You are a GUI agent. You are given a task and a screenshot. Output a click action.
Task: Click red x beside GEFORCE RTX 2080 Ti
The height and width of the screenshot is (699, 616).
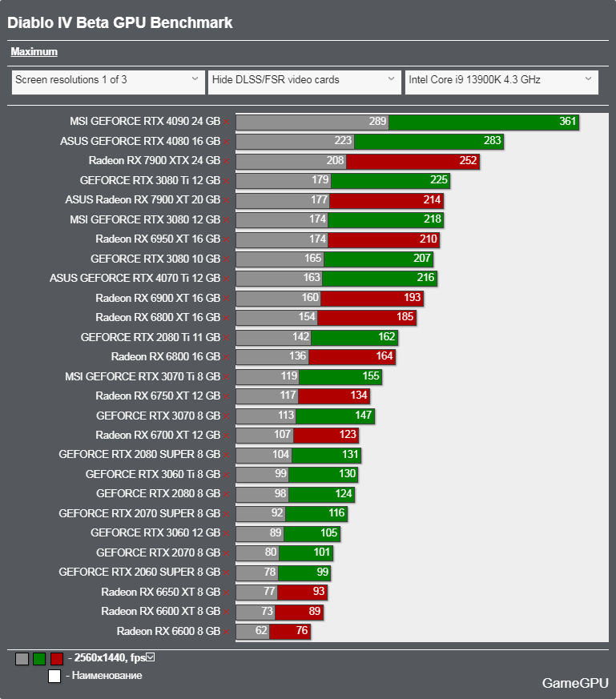(227, 337)
